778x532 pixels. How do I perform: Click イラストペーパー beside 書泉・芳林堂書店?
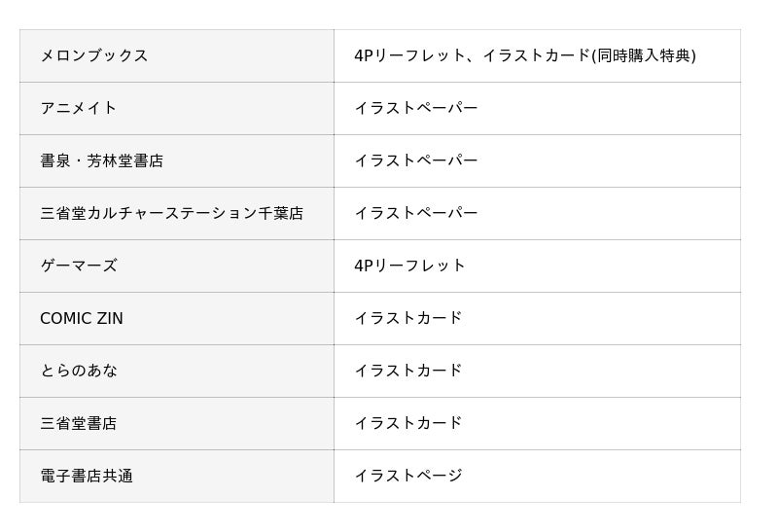pos(416,160)
